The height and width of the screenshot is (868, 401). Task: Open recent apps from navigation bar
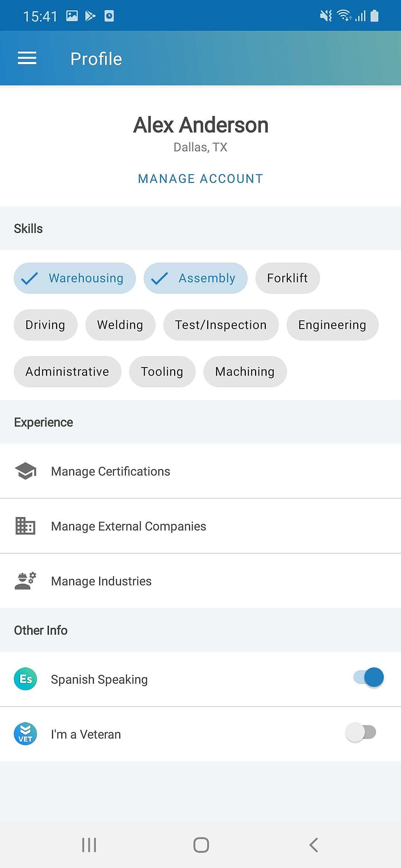point(89,845)
